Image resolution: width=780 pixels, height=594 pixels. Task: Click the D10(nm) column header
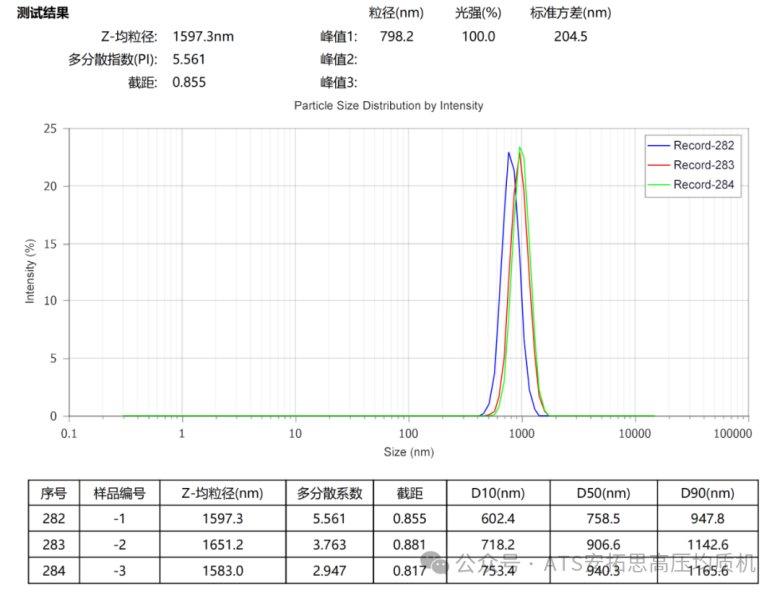(497, 493)
